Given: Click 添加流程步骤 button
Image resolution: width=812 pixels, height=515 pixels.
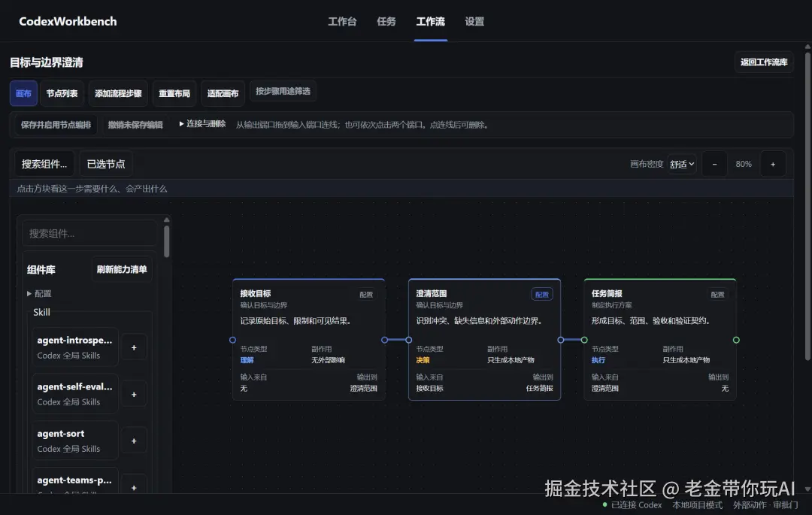Looking at the screenshot, I should (118, 93).
